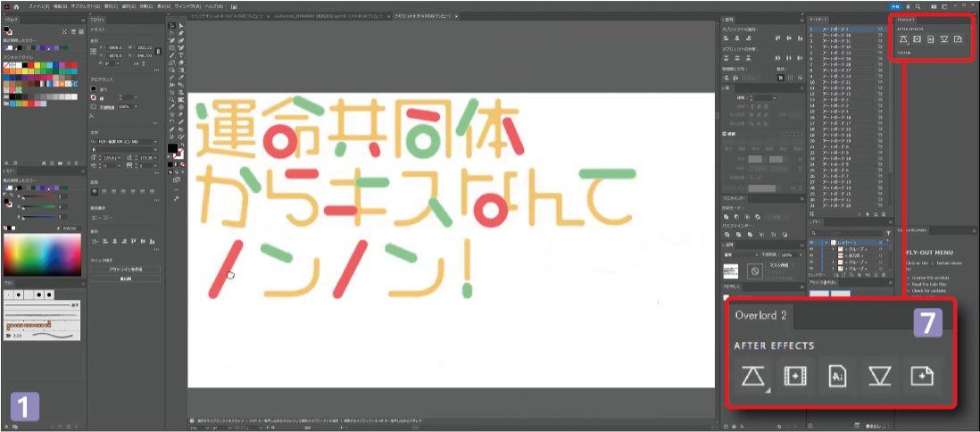
Task: Click the black fill color box in toolbar
Action: 172,148
